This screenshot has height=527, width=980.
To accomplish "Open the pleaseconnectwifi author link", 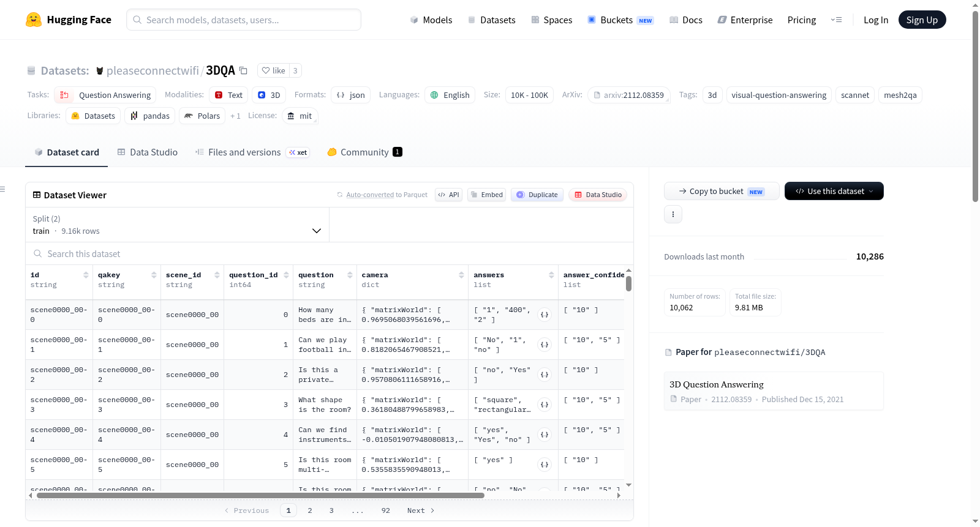I will click(153, 70).
